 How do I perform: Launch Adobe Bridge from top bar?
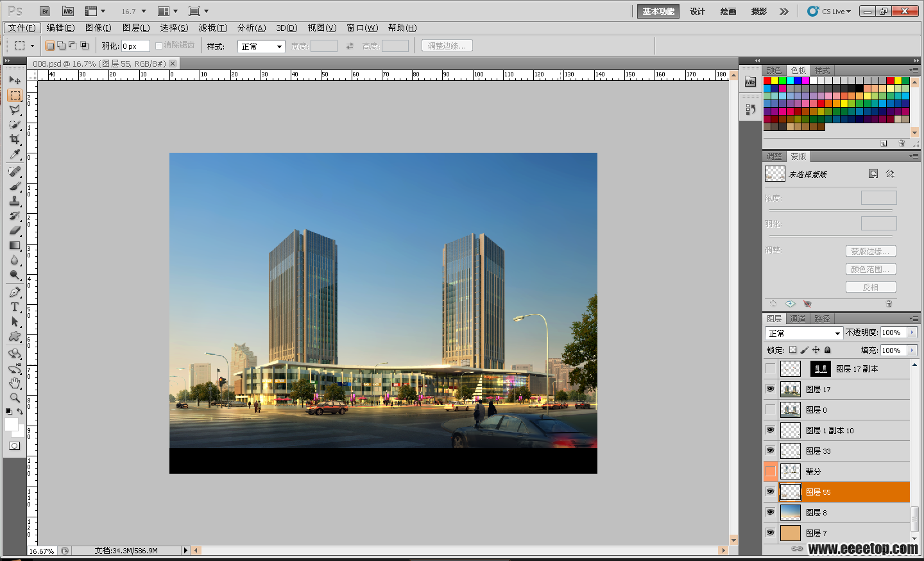point(44,11)
